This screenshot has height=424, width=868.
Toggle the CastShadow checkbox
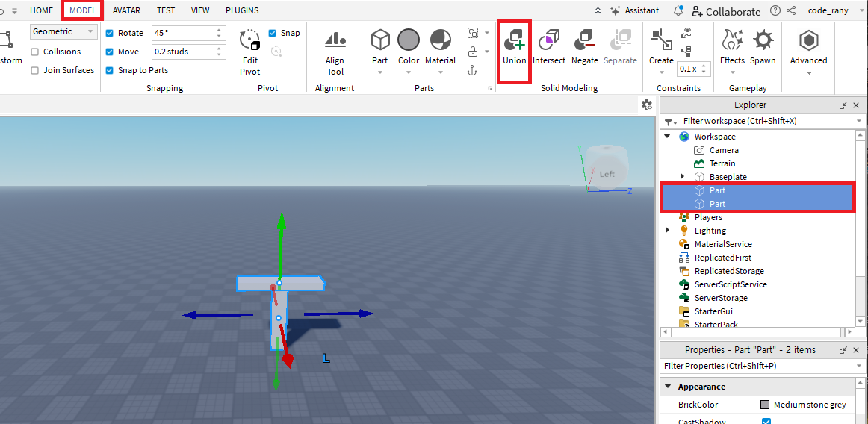tap(766, 422)
